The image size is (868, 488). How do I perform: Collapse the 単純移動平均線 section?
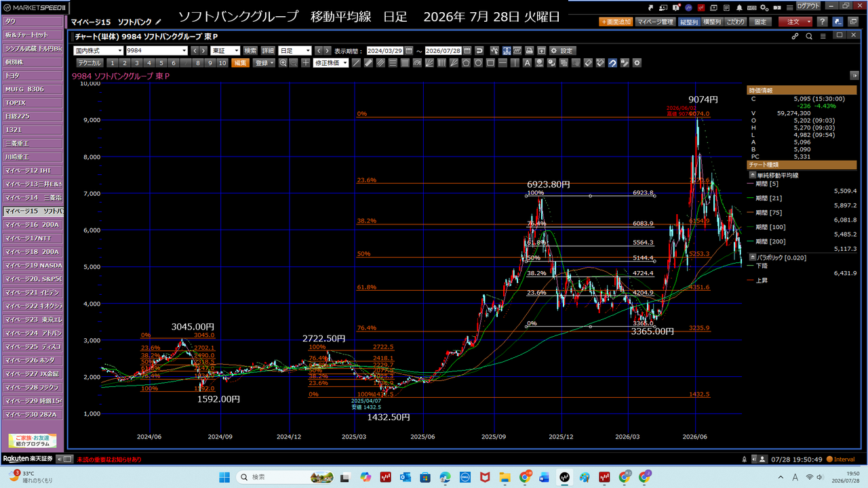point(752,176)
